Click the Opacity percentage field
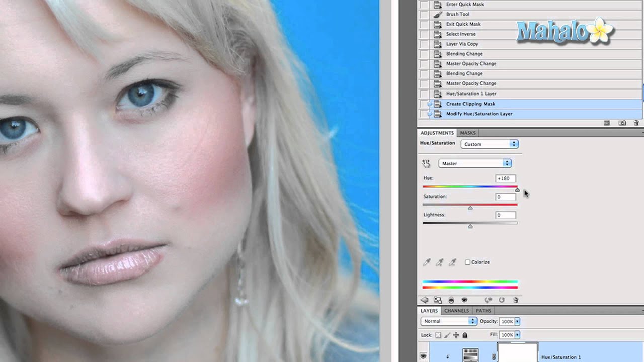The width and height of the screenshot is (644, 362). click(507, 321)
